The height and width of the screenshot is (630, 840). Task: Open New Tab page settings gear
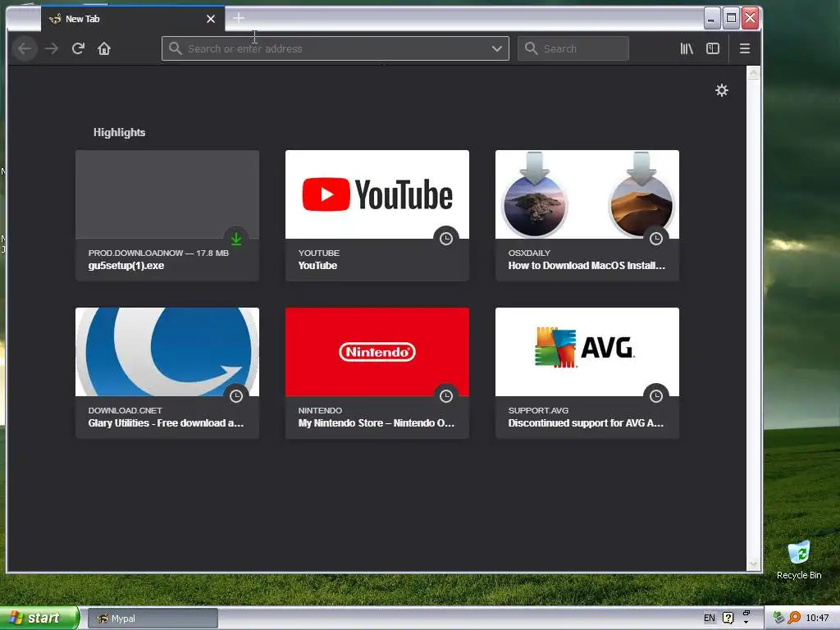coord(722,90)
